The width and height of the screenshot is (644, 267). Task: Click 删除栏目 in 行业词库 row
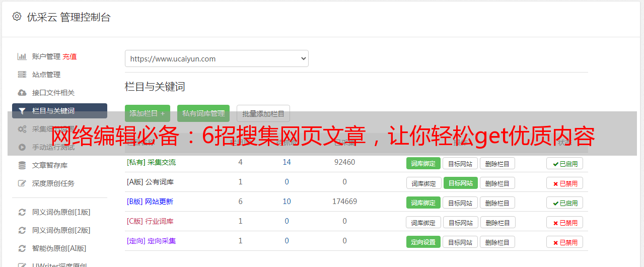coord(498,222)
